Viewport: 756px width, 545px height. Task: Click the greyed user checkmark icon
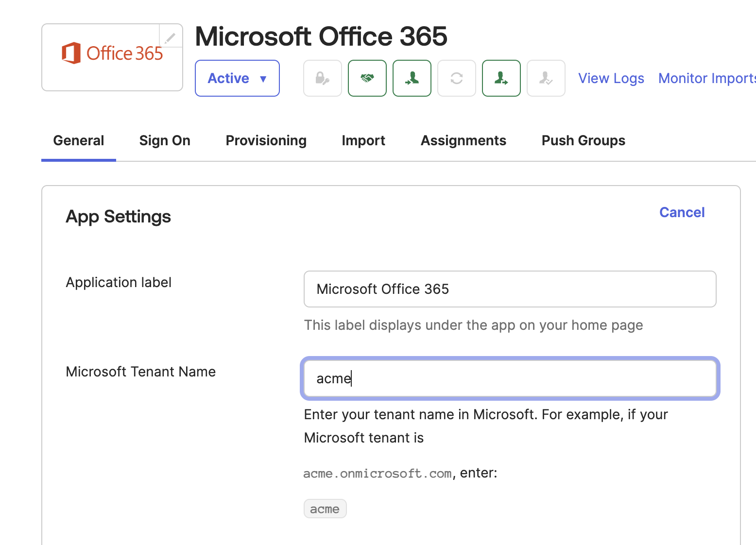[x=546, y=78]
